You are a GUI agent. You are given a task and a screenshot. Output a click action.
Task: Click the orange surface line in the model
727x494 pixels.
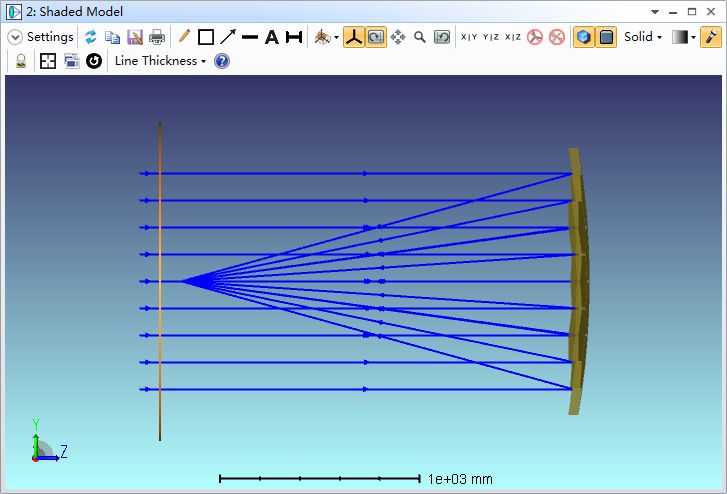[x=160, y=280]
